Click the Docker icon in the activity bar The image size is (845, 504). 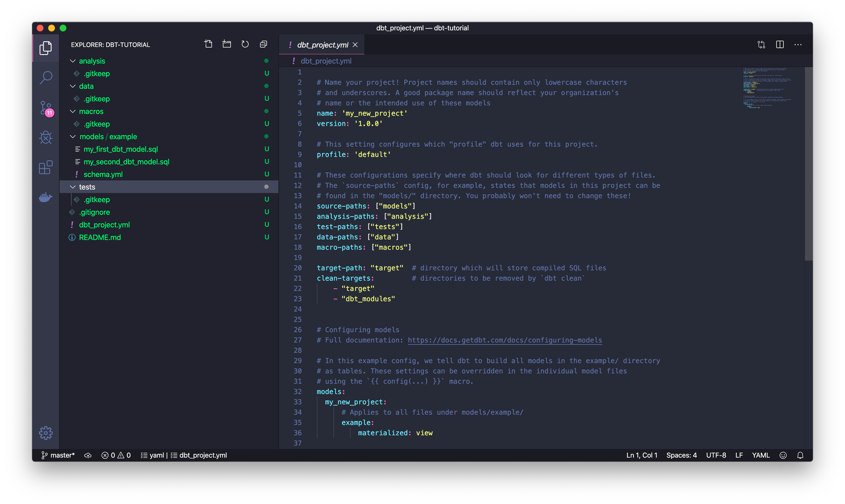(46, 197)
